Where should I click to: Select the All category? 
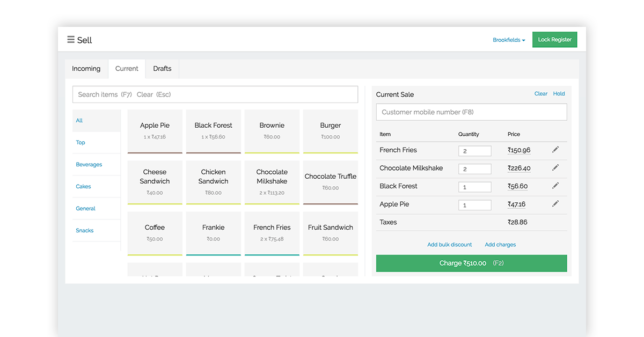coord(97,121)
